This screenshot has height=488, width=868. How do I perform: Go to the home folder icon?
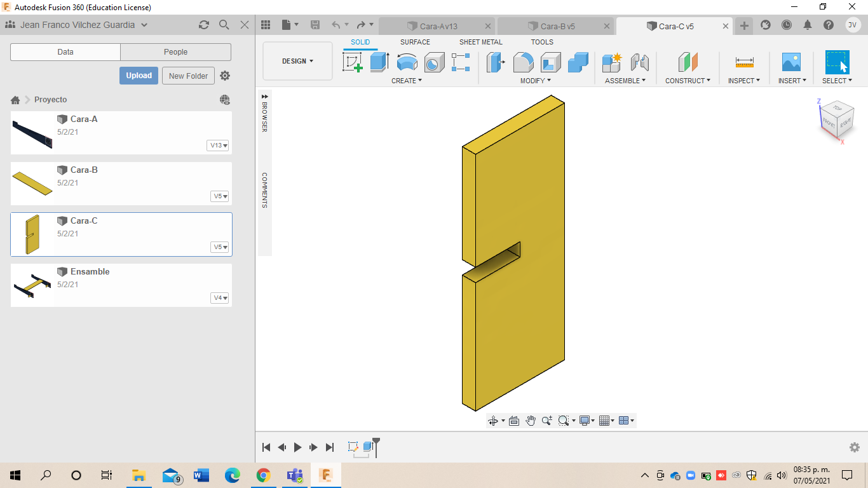click(x=15, y=100)
